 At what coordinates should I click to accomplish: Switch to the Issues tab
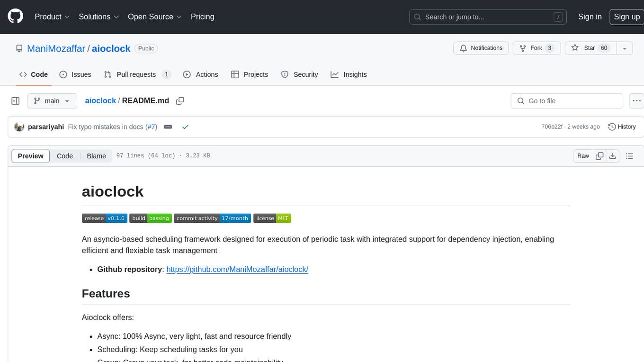[x=75, y=74]
